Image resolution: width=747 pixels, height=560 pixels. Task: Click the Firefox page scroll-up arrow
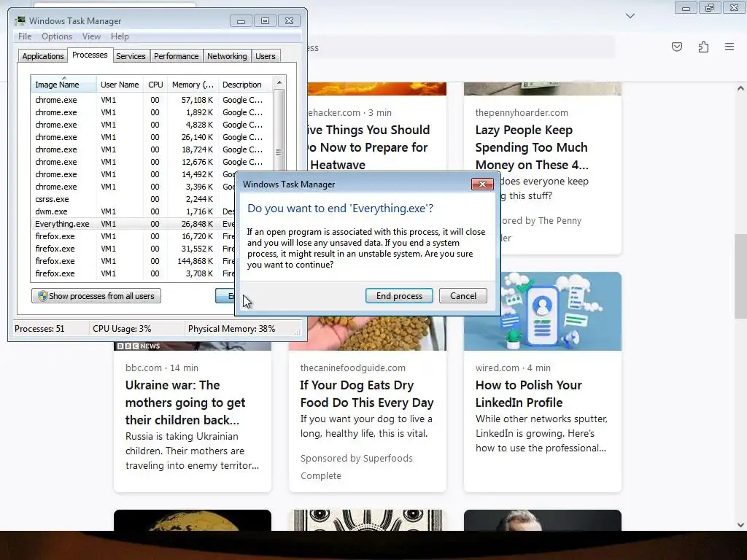click(x=740, y=88)
